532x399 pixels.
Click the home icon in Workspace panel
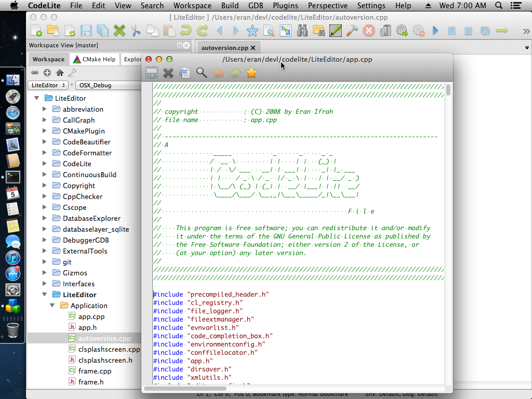pyautogui.click(x=60, y=73)
